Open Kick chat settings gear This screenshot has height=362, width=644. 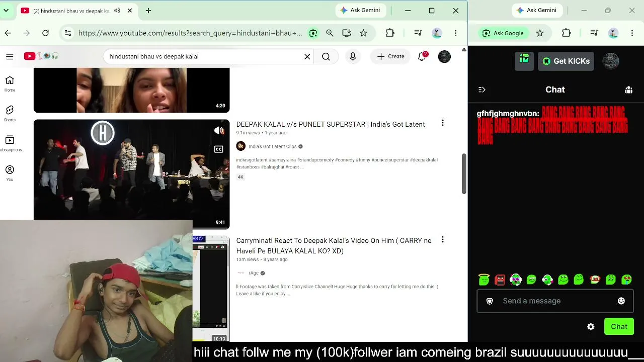(591, 327)
